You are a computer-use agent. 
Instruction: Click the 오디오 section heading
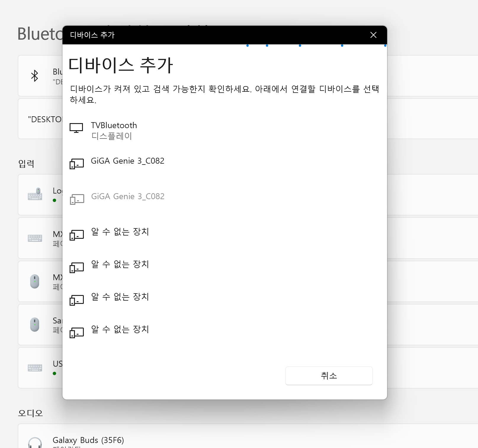click(31, 413)
